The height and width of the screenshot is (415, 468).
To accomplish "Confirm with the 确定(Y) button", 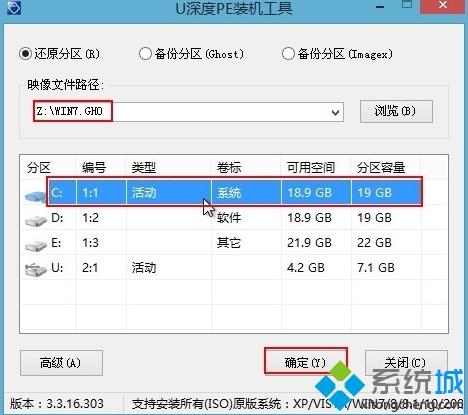I will click(306, 362).
